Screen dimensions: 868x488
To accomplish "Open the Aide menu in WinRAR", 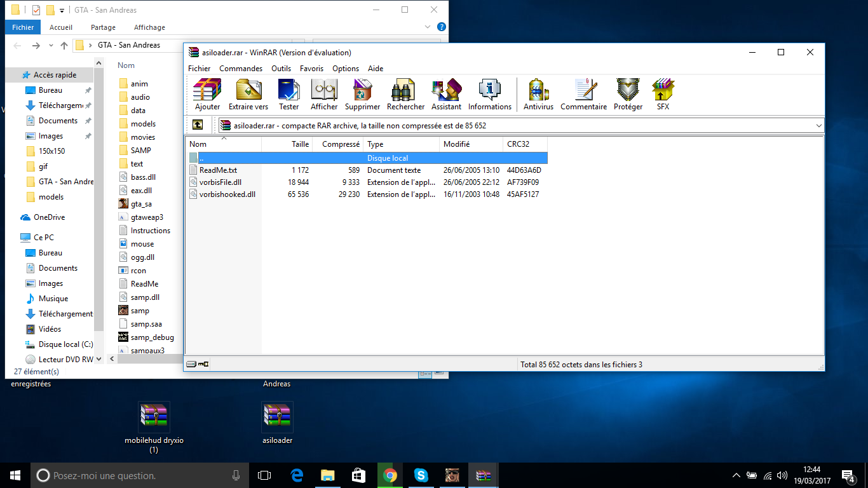I will pos(376,69).
